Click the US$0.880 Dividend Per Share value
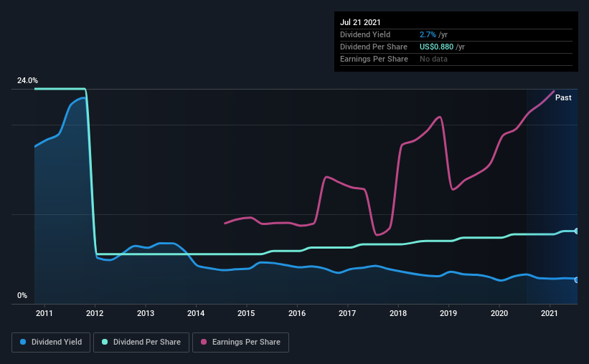This screenshot has width=589, height=364. (x=436, y=47)
